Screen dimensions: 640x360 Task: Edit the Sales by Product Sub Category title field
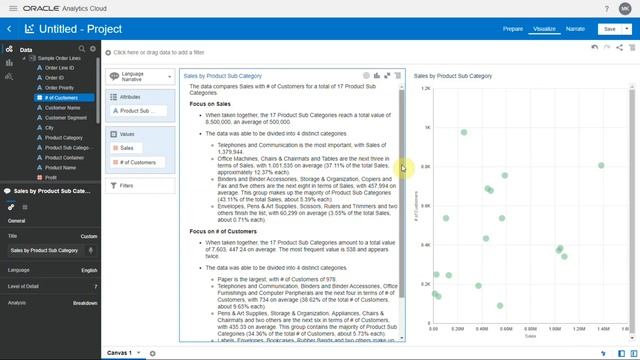[x=45, y=250]
